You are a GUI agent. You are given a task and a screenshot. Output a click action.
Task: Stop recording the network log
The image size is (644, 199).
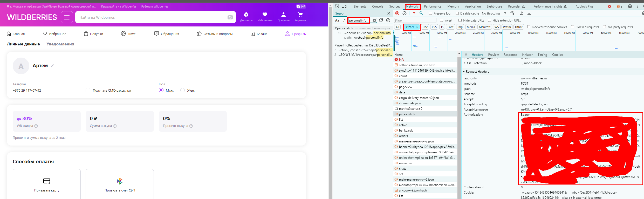pyautogui.click(x=397, y=13)
